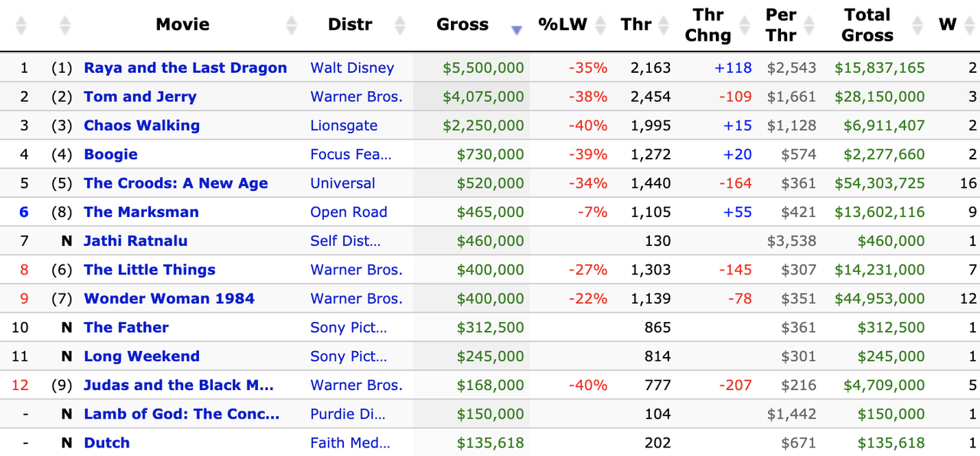Open Wonder Woman 1984 movie link

[169, 299]
